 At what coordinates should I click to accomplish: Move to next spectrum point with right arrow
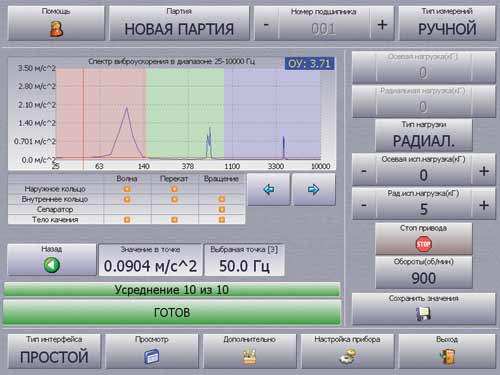(x=313, y=189)
